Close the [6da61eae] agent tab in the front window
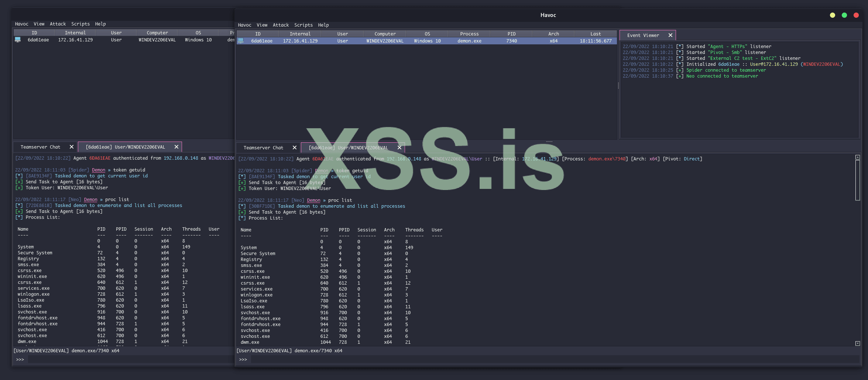 [x=399, y=148]
